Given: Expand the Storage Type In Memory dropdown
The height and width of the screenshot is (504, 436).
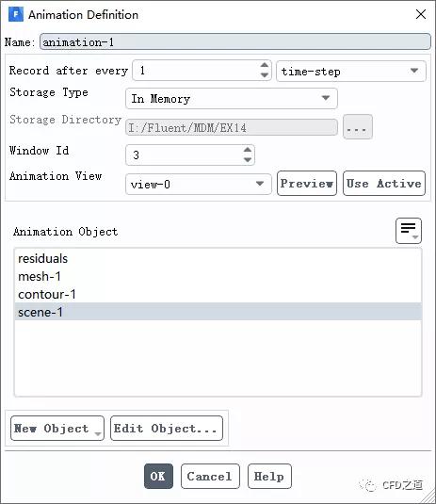Looking at the screenshot, I should [x=232, y=98].
